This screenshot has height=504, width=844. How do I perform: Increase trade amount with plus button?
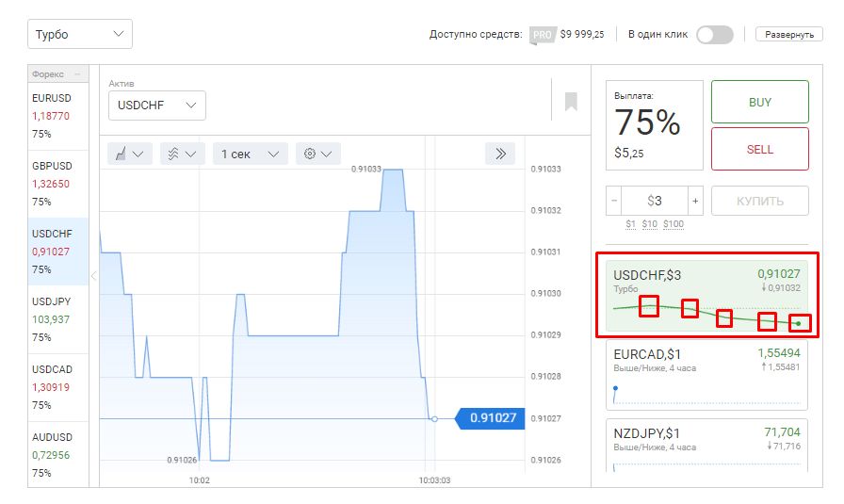pos(695,201)
